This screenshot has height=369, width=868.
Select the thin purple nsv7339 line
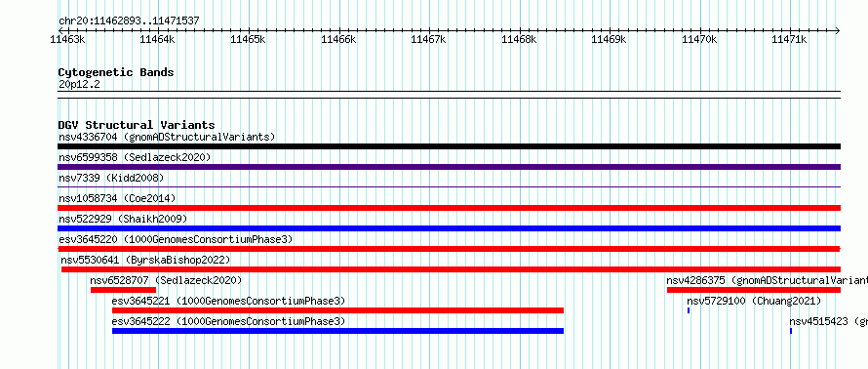pyautogui.click(x=449, y=187)
